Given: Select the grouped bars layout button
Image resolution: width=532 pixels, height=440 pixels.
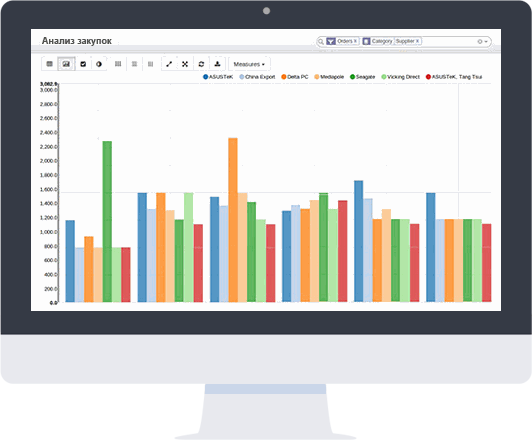Looking at the screenshot, I should click(118, 64).
